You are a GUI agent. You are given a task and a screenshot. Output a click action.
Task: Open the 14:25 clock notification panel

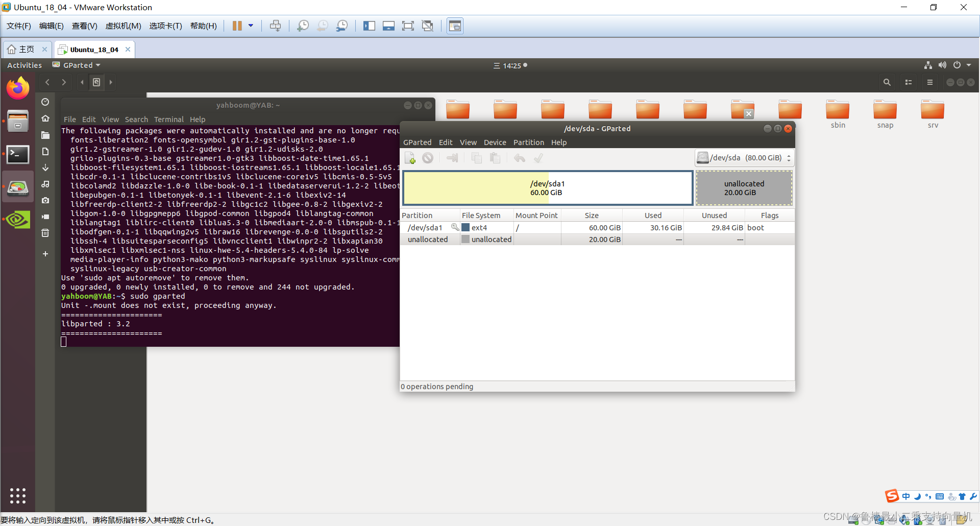tap(510, 65)
